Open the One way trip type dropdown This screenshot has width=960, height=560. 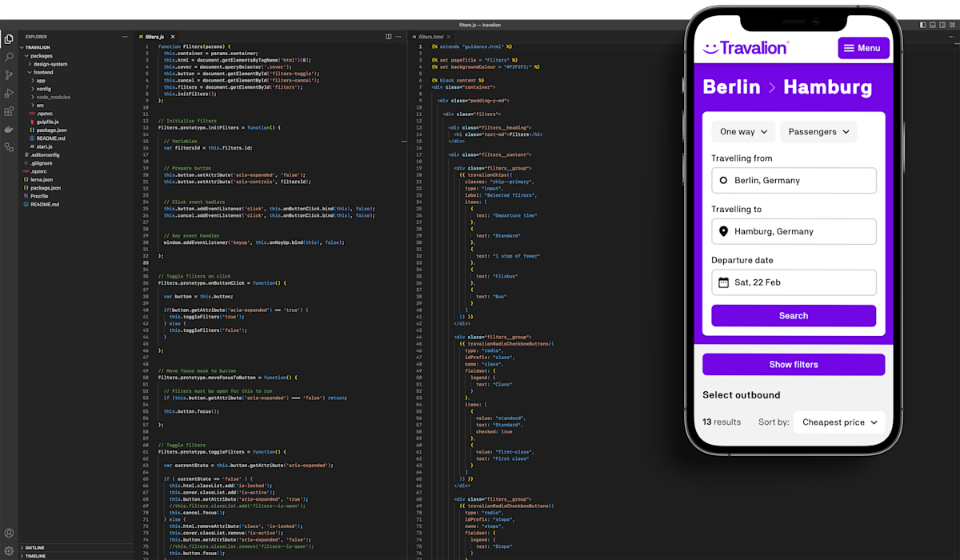pos(744,132)
